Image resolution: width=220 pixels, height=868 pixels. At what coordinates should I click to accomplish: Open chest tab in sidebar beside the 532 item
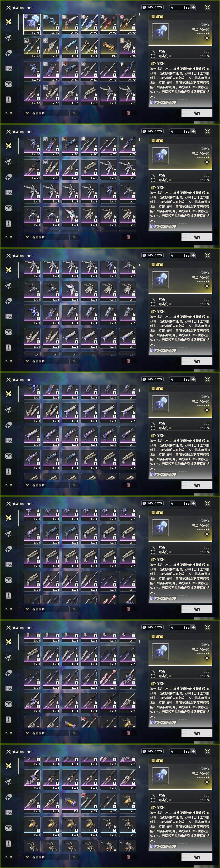click(x=9, y=828)
